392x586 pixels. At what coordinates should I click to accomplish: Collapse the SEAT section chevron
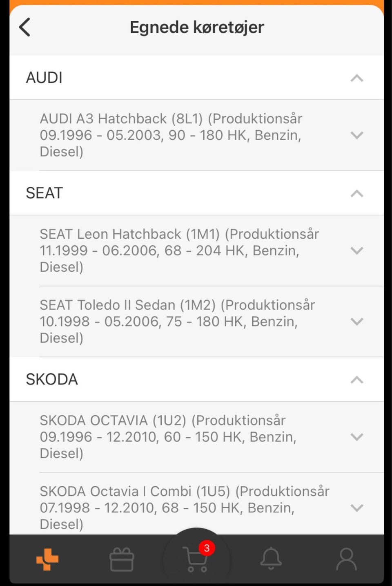pyautogui.click(x=357, y=193)
